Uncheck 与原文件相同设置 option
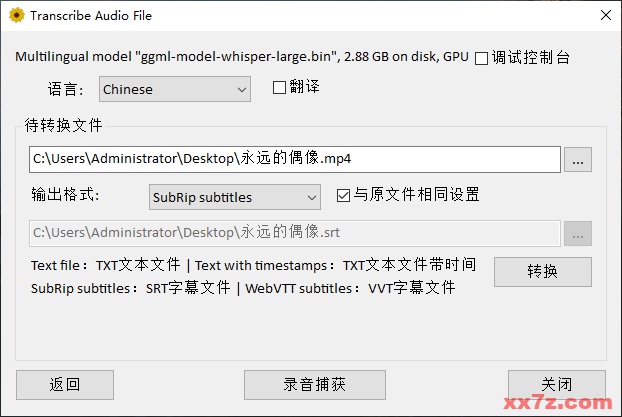Viewport: 622px width, 417px height. click(344, 195)
